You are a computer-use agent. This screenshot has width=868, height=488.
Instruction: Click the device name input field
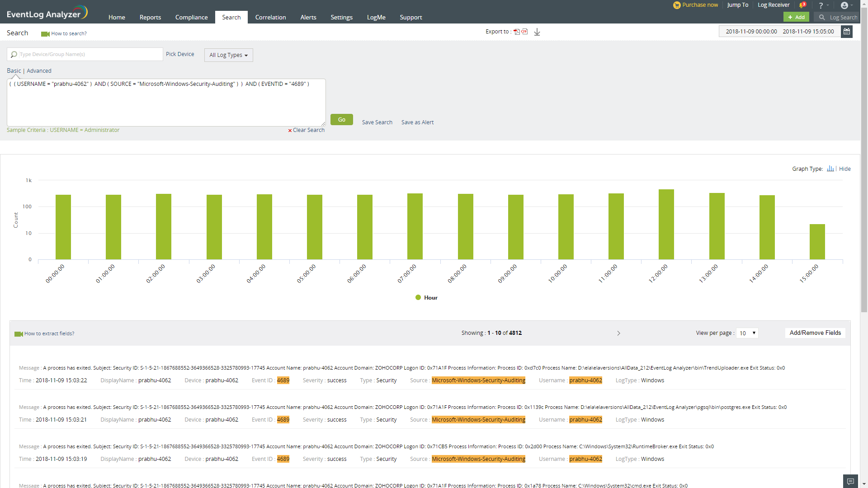pos(90,54)
